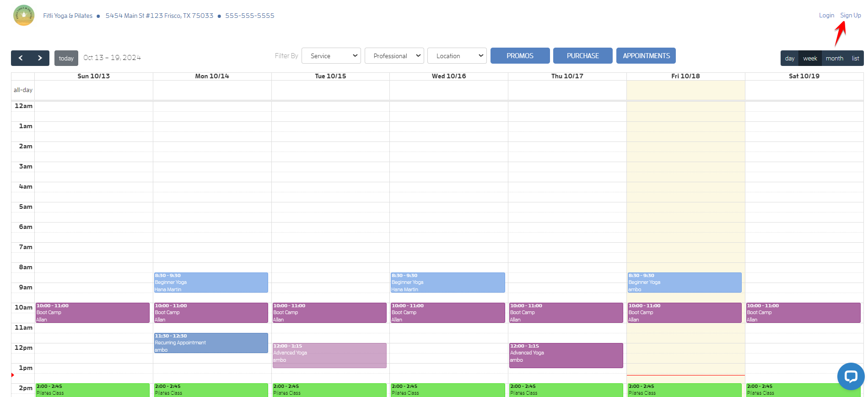Click the all-day row label
The height and width of the screenshot is (397, 868).
click(23, 90)
